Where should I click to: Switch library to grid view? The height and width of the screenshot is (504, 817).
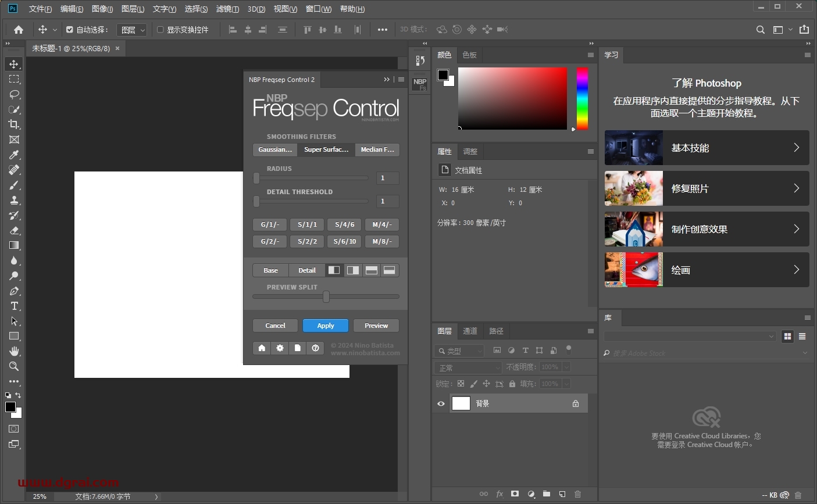pyautogui.click(x=788, y=336)
